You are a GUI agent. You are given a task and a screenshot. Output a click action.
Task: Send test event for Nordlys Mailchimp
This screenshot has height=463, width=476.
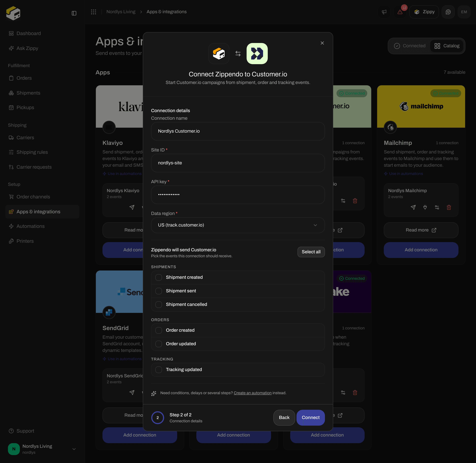click(x=413, y=207)
